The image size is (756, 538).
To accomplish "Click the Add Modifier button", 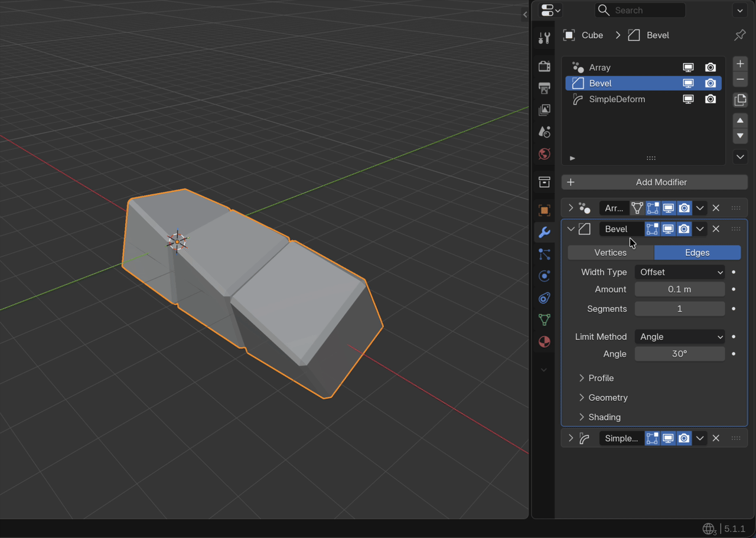I will (x=654, y=182).
